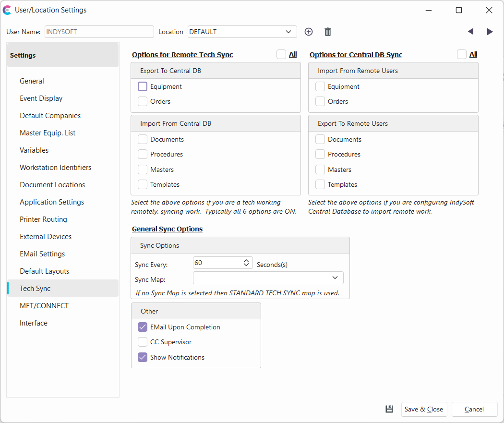The height and width of the screenshot is (423, 504).
Task: Expand the Sync Map dropdown
Action: click(335, 278)
